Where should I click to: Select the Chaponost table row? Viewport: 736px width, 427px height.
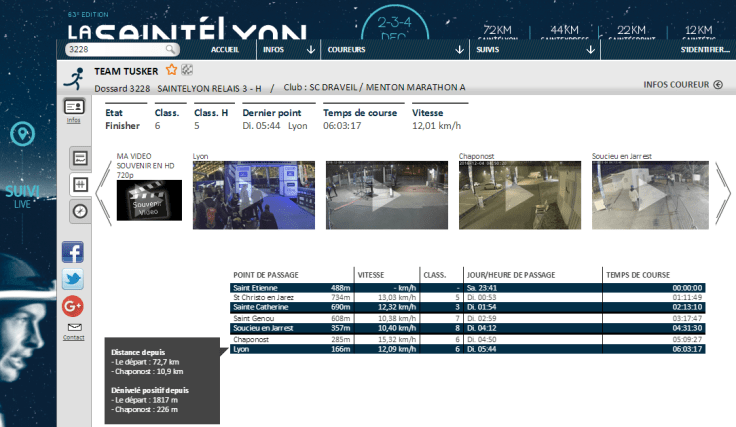coord(468,339)
